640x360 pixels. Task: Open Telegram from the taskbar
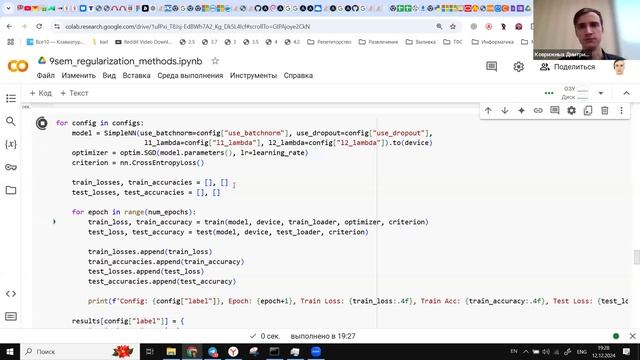click(213, 351)
